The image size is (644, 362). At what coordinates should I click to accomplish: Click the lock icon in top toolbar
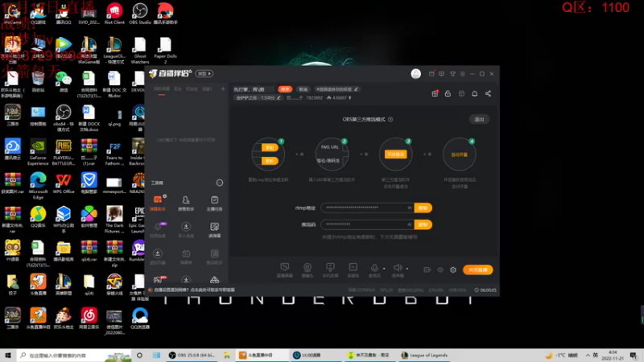click(448, 93)
